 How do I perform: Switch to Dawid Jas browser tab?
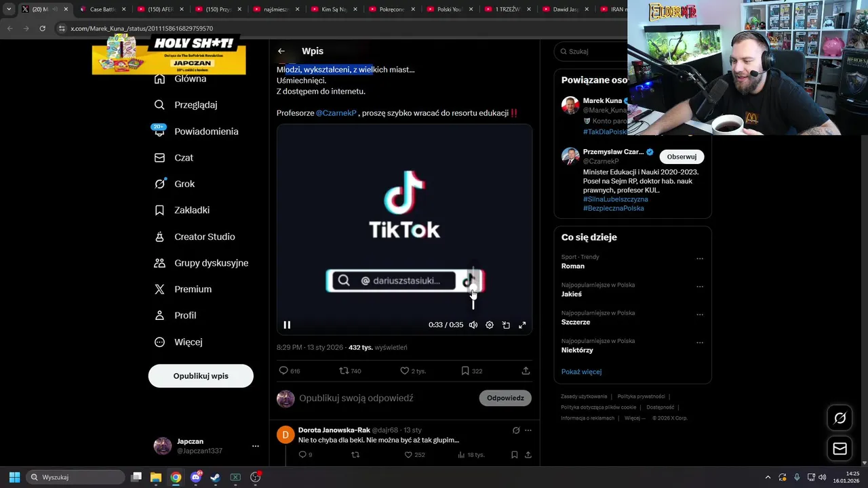tap(566, 9)
